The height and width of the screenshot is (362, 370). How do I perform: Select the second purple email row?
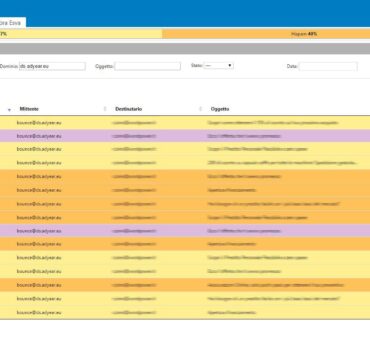[185, 231]
